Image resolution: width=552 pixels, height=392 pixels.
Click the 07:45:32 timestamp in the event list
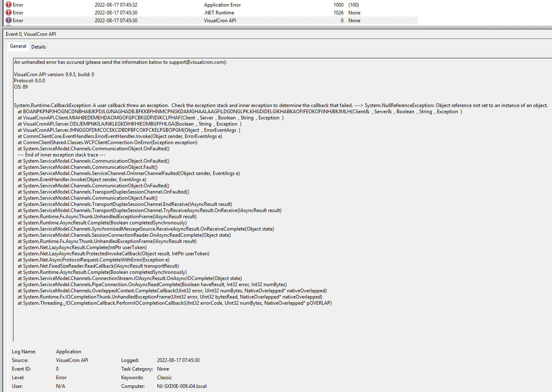click(116, 5)
